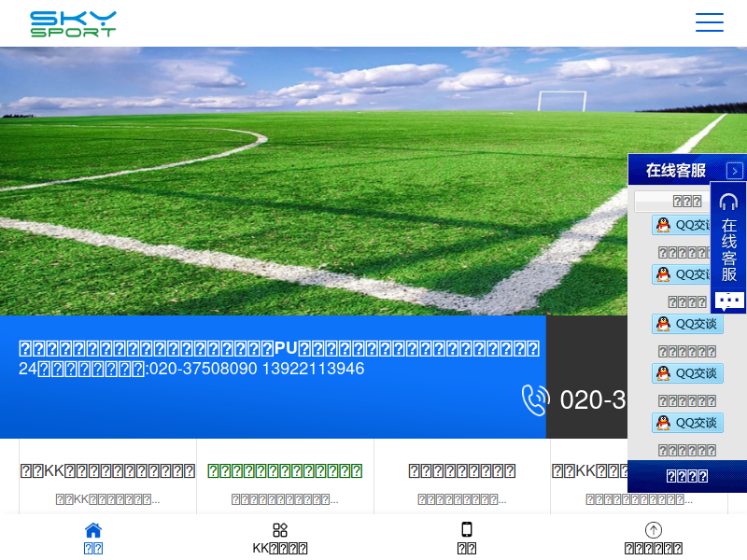This screenshot has height=560, width=747.
Task: Click the back-to-top arrow icon
Action: point(654,530)
